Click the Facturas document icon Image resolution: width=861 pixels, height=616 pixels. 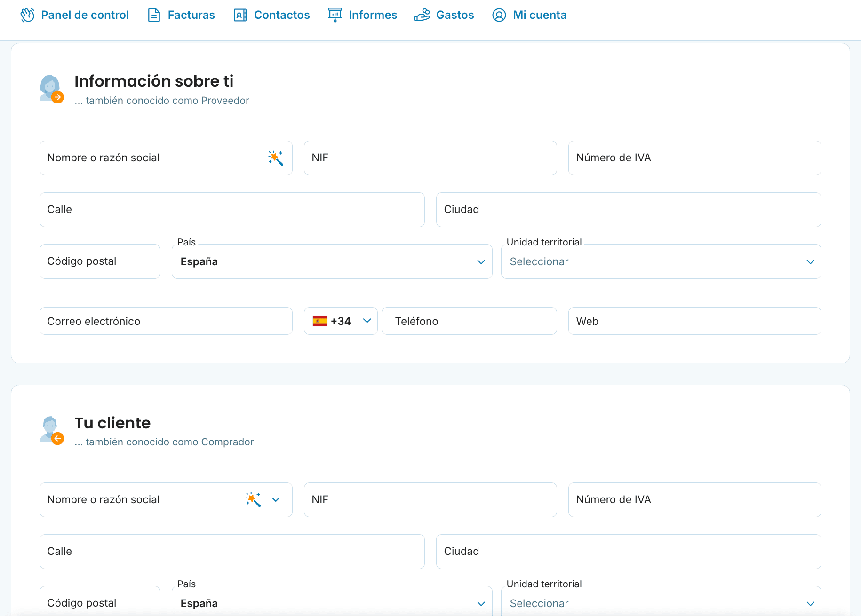154,15
